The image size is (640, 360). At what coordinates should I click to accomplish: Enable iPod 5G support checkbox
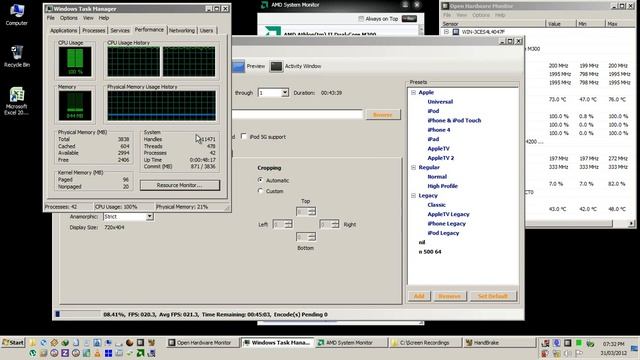[x=244, y=136]
